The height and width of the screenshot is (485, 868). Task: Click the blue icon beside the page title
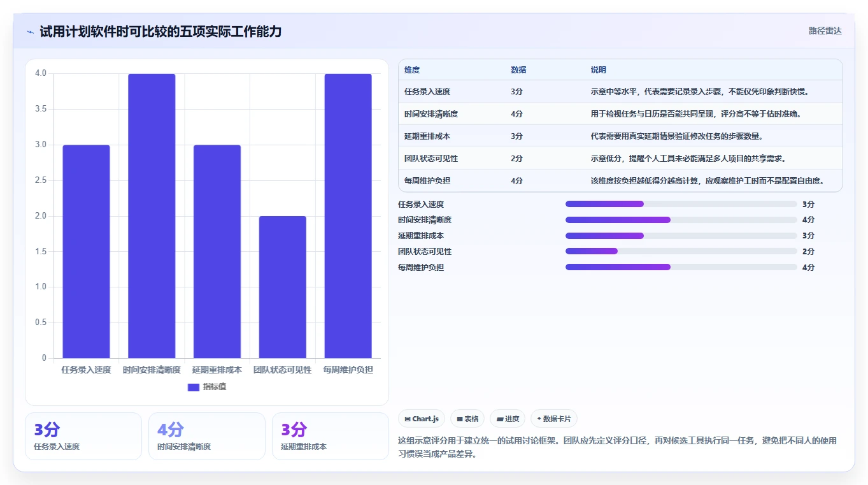[30, 32]
